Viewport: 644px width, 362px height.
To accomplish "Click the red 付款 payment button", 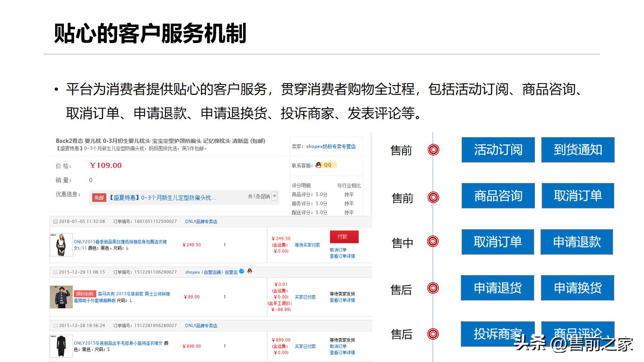I will point(344,237).
